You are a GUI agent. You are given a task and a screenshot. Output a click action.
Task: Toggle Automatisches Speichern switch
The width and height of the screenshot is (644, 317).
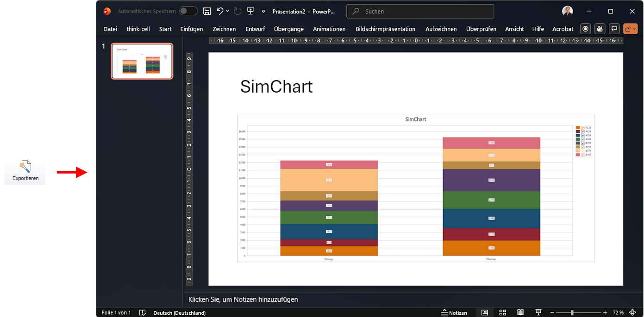(x=188, y=10)
